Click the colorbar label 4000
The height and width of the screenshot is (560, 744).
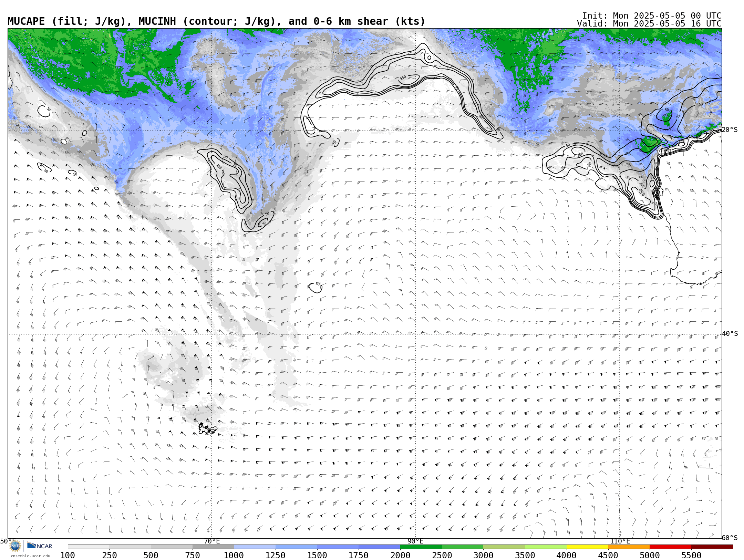point(567,556)
